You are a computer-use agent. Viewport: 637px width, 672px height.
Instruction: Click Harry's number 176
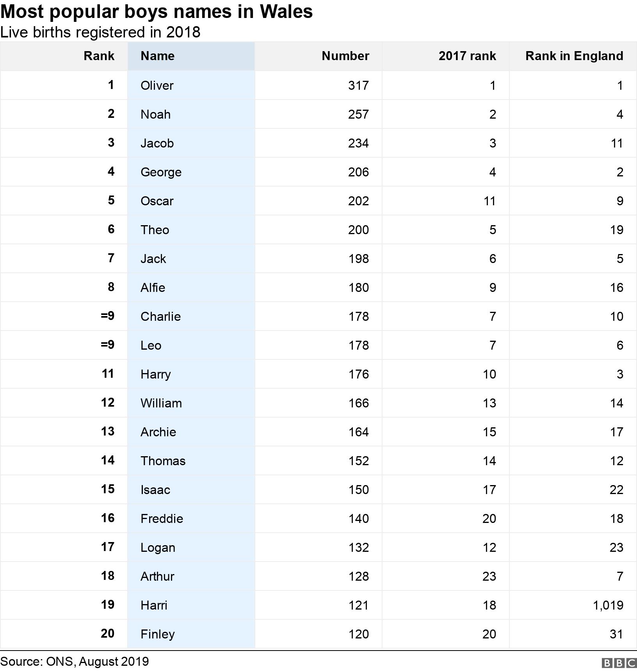[358, 374]
